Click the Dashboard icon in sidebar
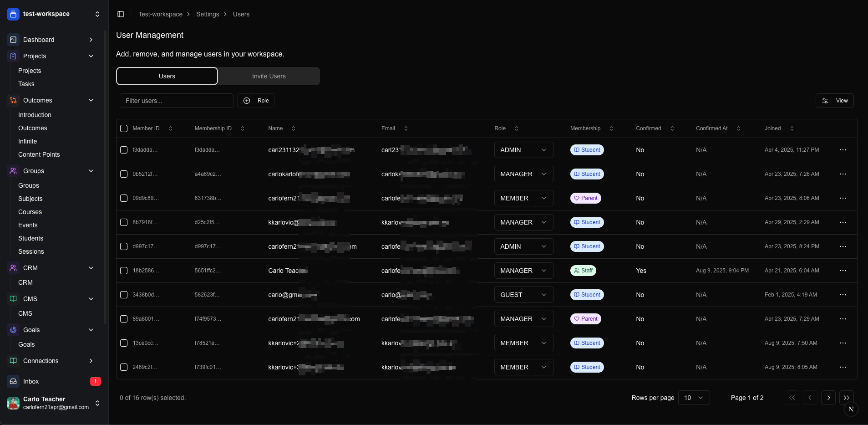The image size is (868, 425). coord(13,40)
